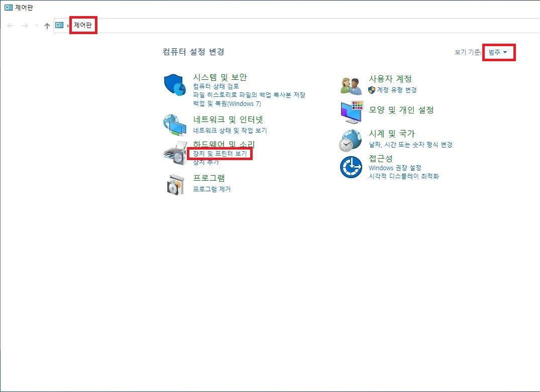
Task: Open the 네트워크 및 인터넷 globe icon
Action: pyautogui.click(x=175, y=125)
